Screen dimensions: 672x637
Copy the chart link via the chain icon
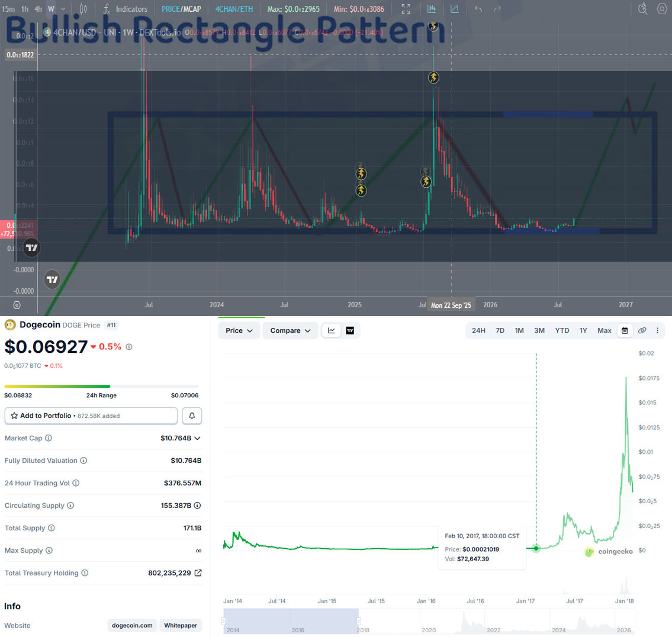pyautogui.click(x=642, y=330)
